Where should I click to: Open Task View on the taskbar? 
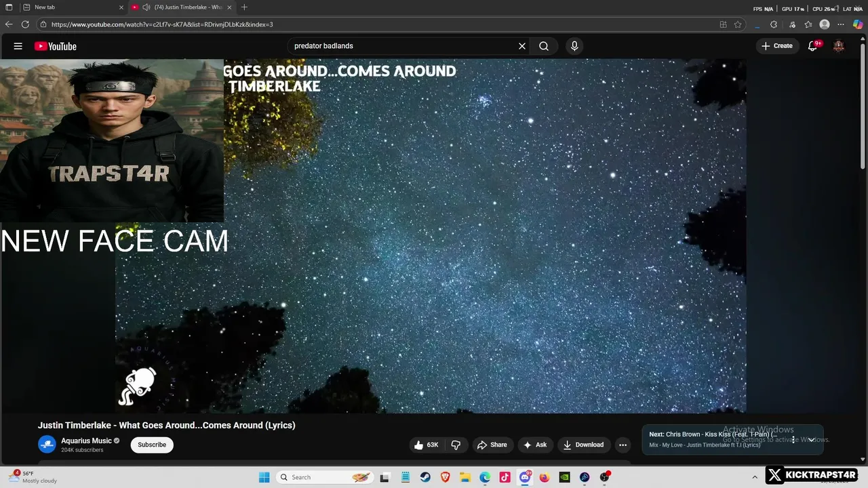coord(384,477)
